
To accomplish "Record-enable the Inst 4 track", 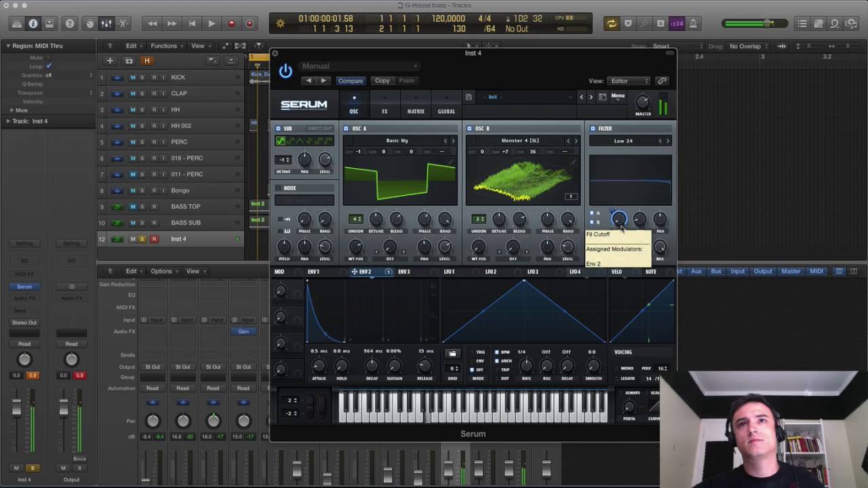I will tap(154, 239).
